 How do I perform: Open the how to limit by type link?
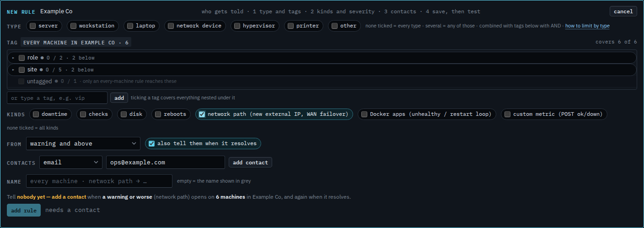click(587, 26)
